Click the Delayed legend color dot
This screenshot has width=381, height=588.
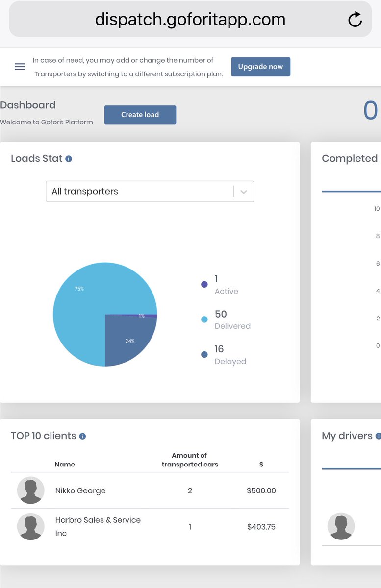204,355
